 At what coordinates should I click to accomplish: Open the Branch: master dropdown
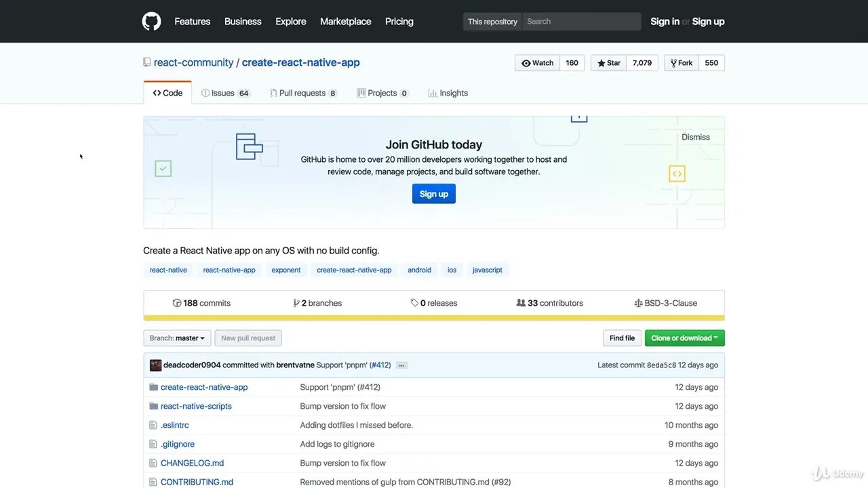[178, 338]
